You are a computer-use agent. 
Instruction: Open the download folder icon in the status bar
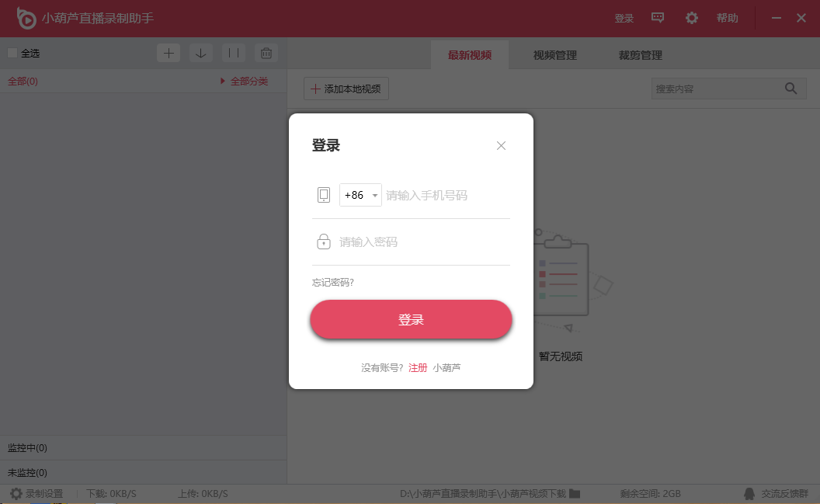pos(575,493)
